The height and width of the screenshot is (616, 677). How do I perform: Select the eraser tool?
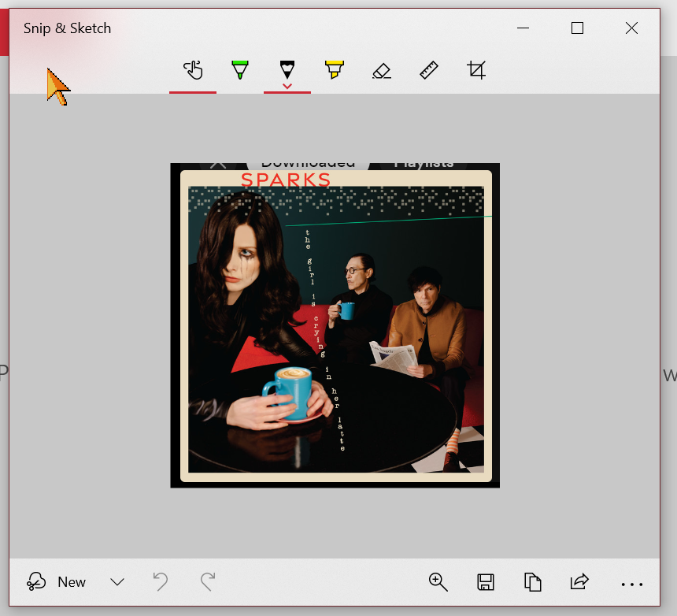pyautogui.click(x=381, y=70)
